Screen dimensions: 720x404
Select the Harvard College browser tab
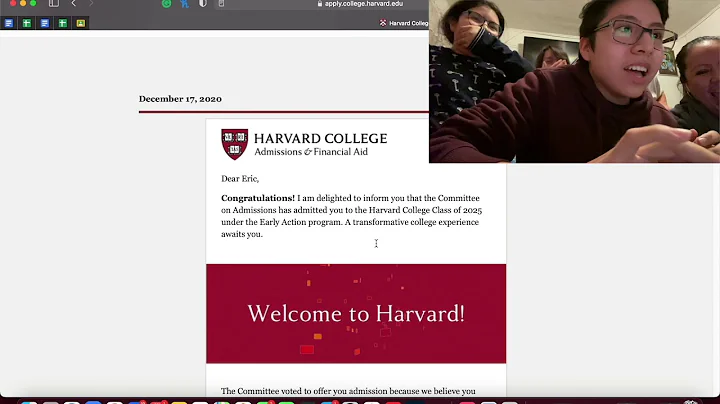404,23
